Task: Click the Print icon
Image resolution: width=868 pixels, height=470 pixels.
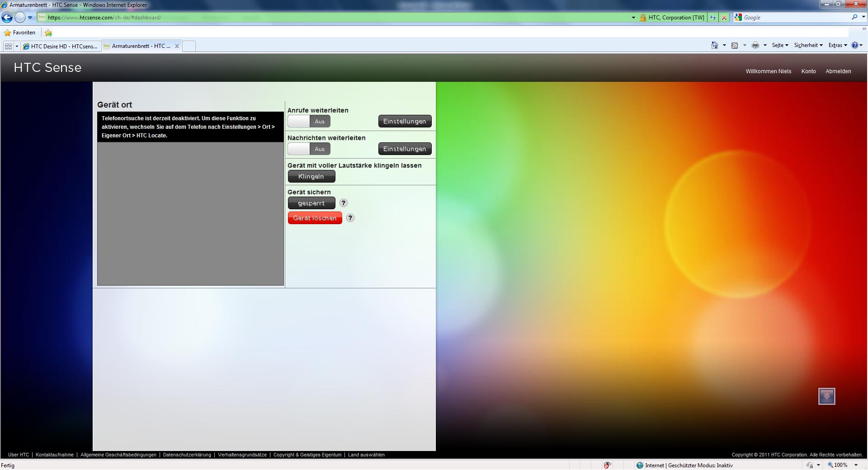Action: 755,45
